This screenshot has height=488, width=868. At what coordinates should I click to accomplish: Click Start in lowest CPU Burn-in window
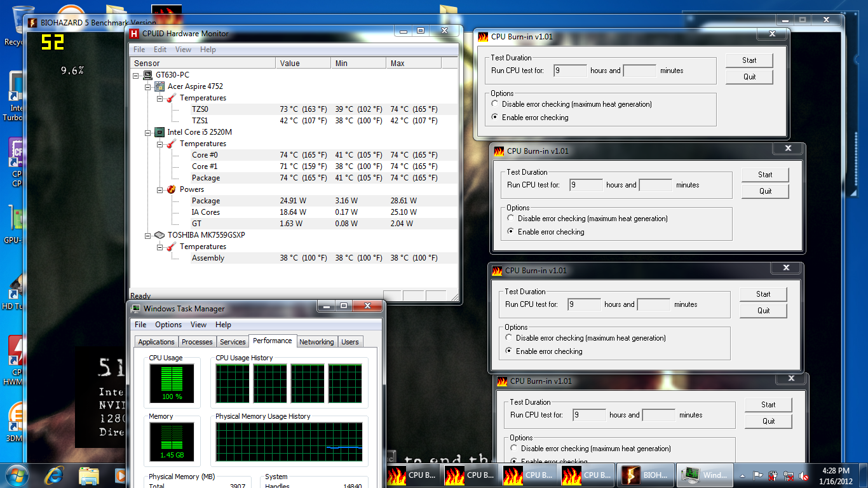pos(768,405)
